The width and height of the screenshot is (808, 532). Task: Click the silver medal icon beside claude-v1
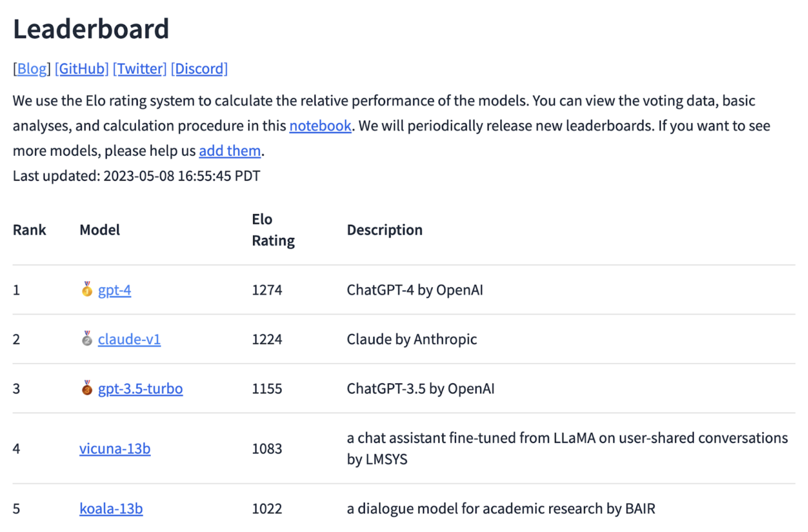[x=87, y=338]
